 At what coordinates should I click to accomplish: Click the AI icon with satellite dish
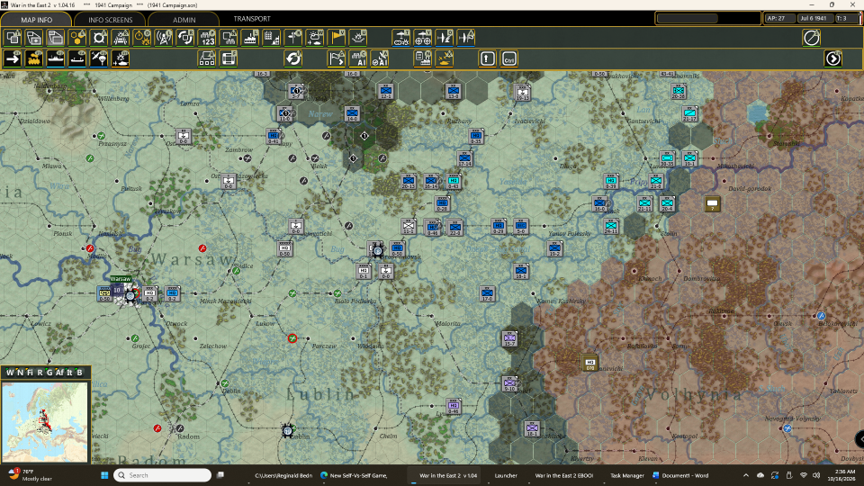pyautogui.click(x=380, y=58)
